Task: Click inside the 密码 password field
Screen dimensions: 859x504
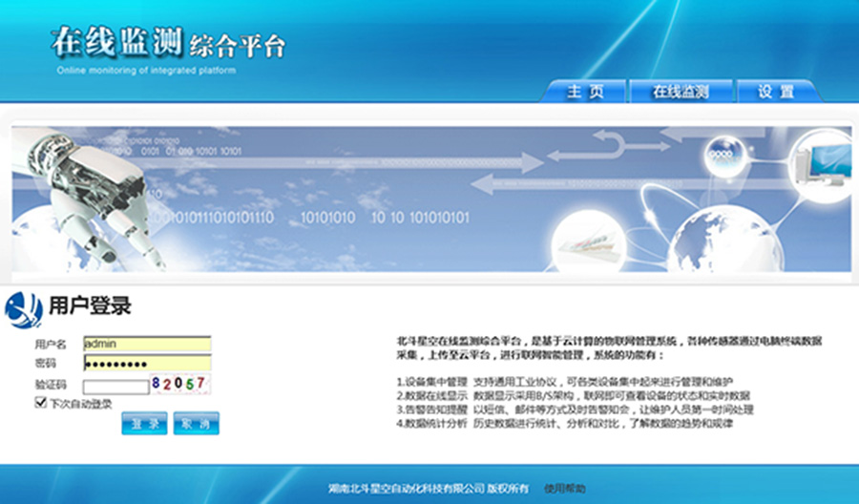Action: tap(146, 364)
